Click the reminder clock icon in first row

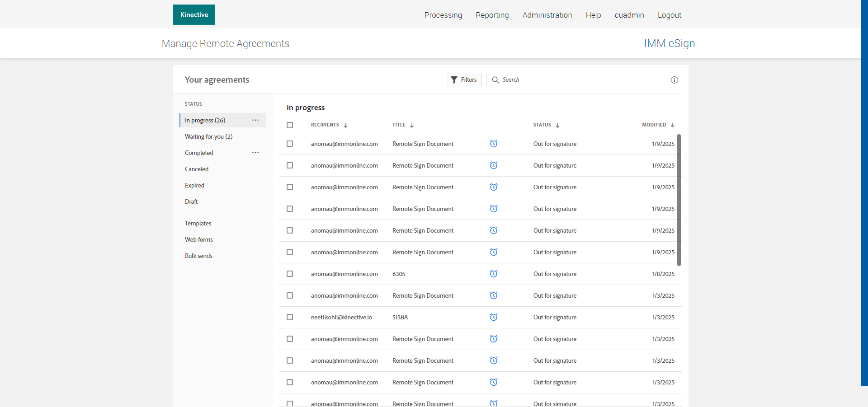click(x=494, y=144)
